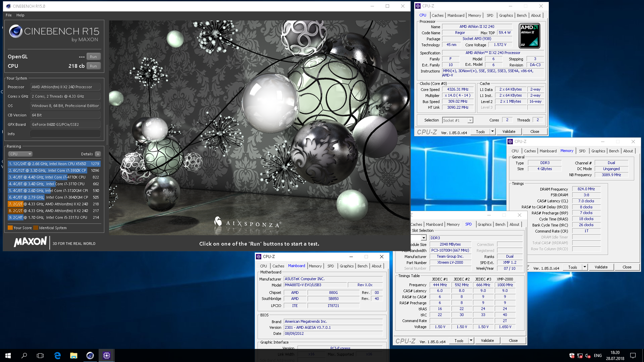Select Memory tab in CPU-Z Mainboard window
The width and height of the screenshot is (644, 362).
click(x=315, y=266)
